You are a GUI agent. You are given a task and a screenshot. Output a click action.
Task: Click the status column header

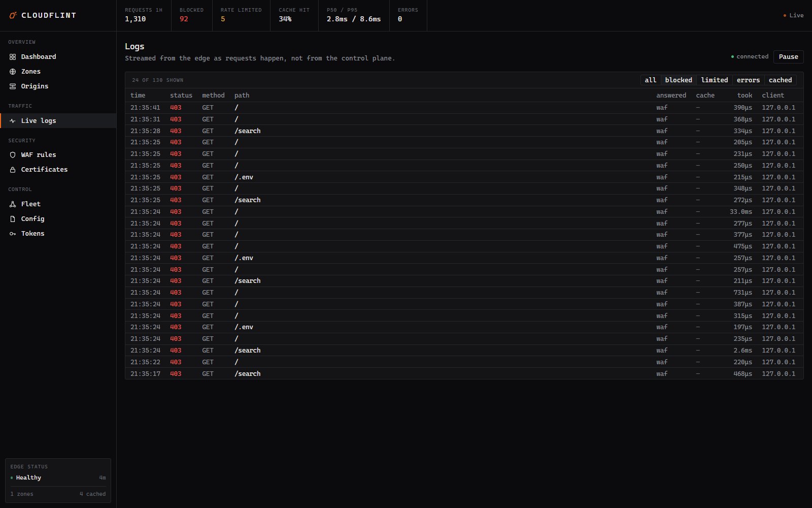pos(181,96)
